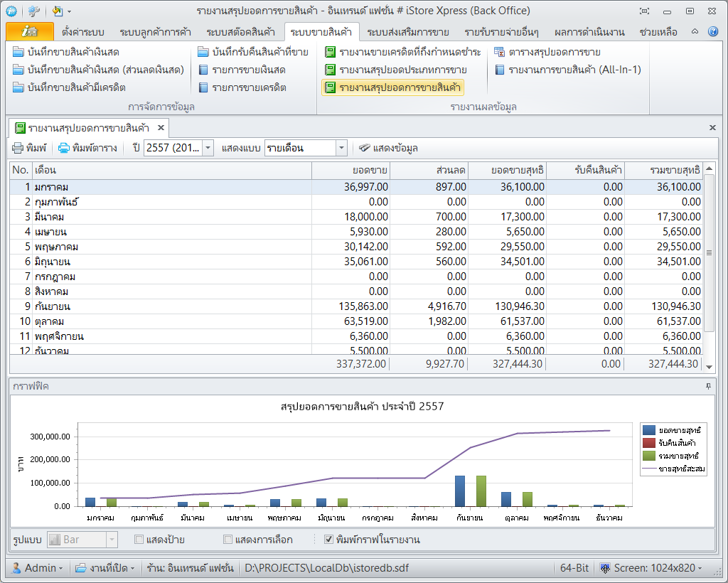Viewport: 728px width, 583px height.
Task: Open รายงานการขายสินค้า (All-In-1)
Action: (x=568, y=70)
